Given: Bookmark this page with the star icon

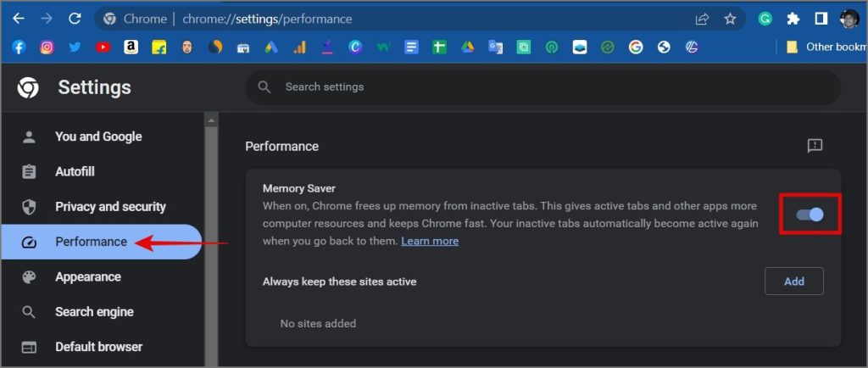Looking at the screenshot, I should (730, 19).
